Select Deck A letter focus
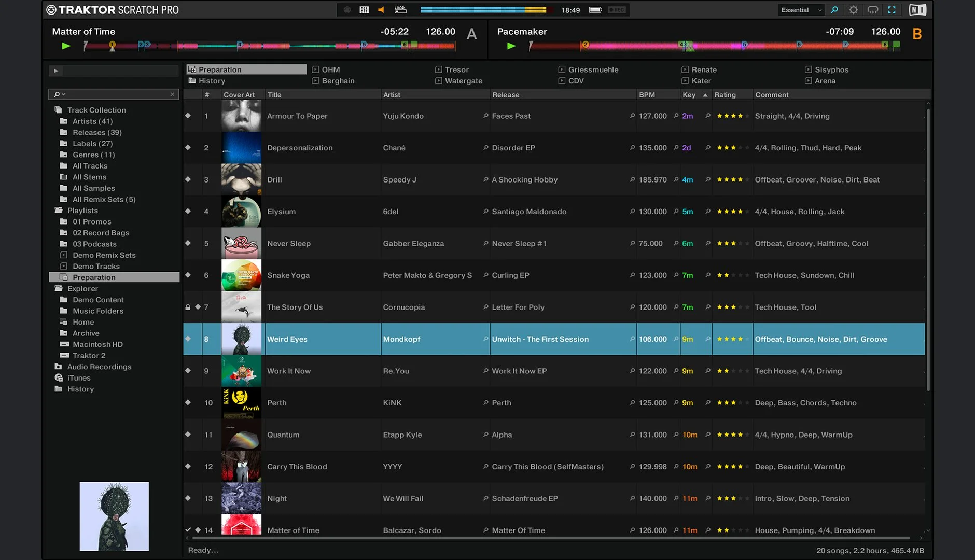 (471, 34)
